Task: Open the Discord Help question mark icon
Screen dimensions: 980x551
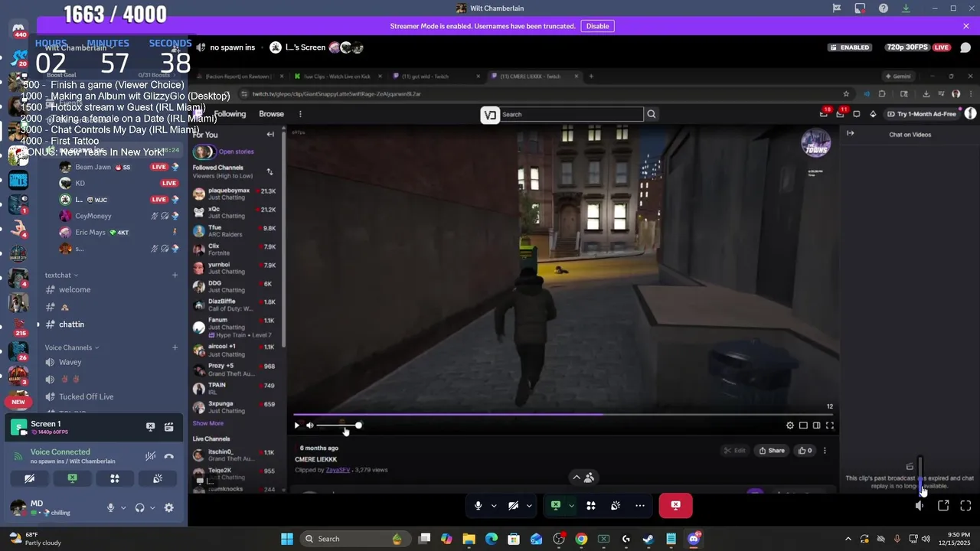Action: [884, 8]
